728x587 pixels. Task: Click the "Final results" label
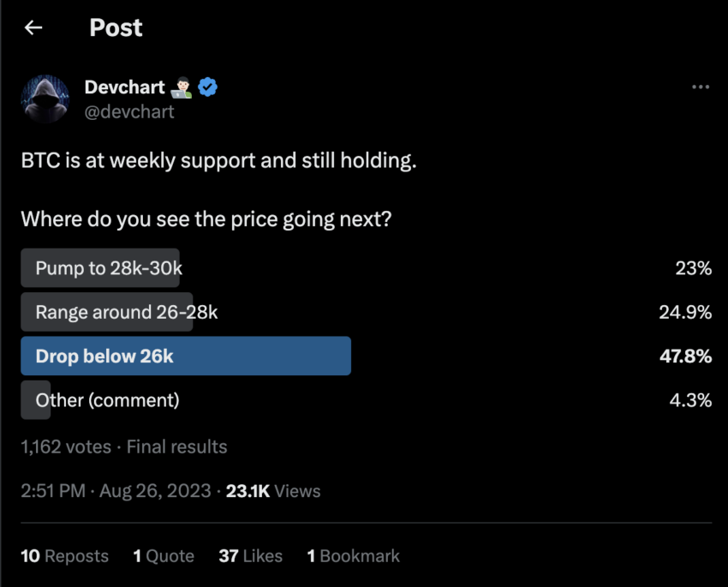tap(176, 446)
